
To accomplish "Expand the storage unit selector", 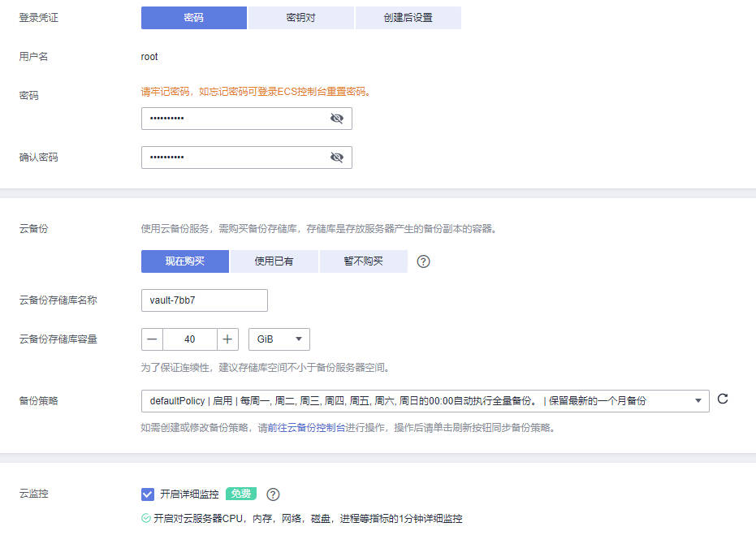I will (x=279, y=339).
